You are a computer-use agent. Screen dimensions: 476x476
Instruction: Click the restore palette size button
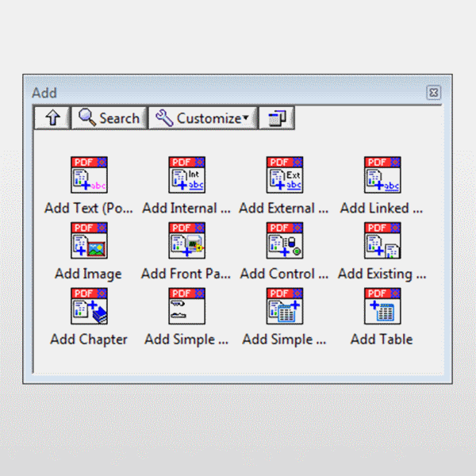tap(277, 117)
